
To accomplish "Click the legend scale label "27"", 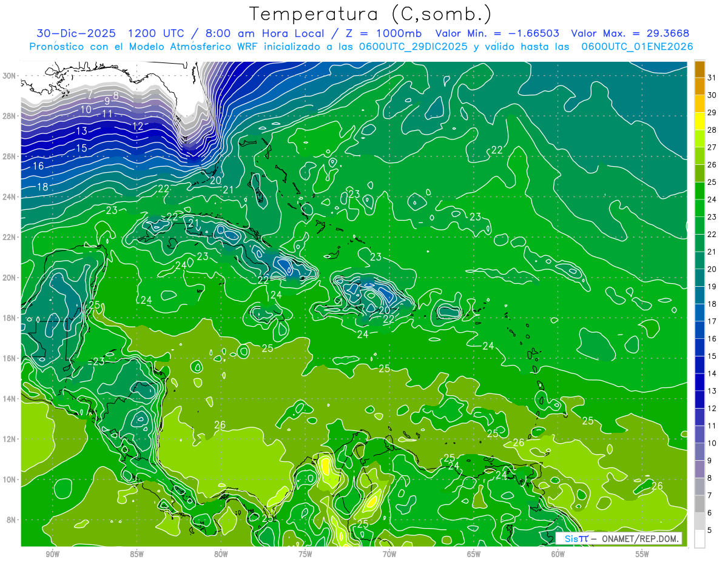I will [712, 147].
